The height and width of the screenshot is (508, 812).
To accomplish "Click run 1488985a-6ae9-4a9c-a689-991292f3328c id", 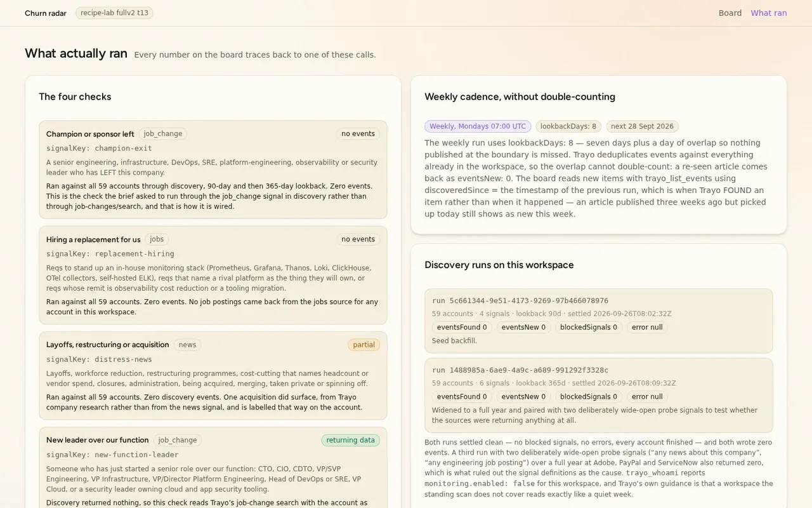I will pyautogui.click(x=520, y=370).
